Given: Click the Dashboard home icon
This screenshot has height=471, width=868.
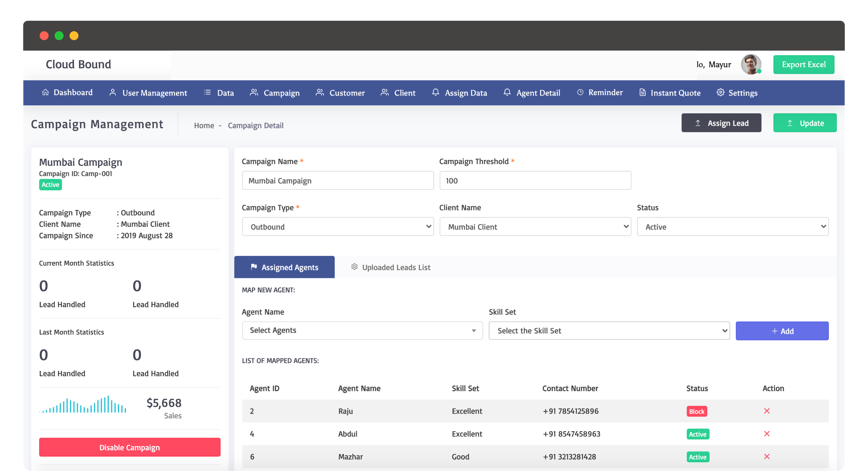Looking at the screenshot, I should click(45, 92).
